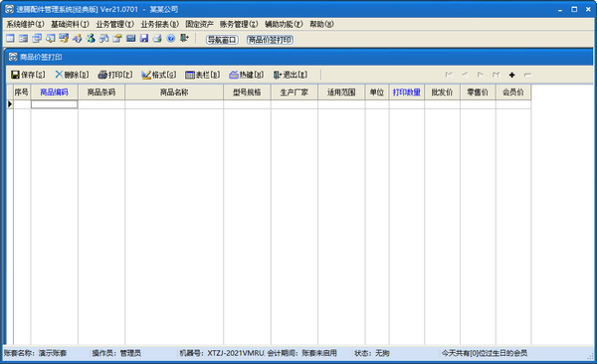Click the 批发价 column header
This screenshot has width=597, height=364.
click(x=442, y=92)
